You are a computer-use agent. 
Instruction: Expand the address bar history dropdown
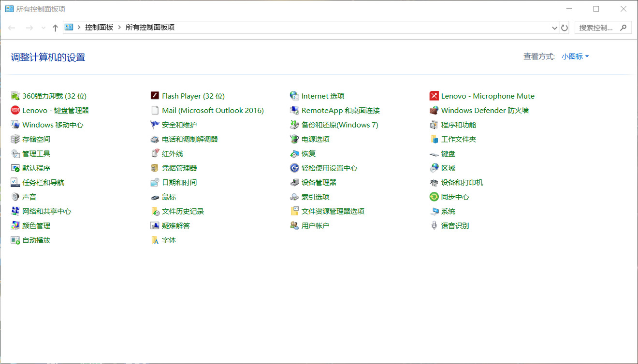point(554,28)
